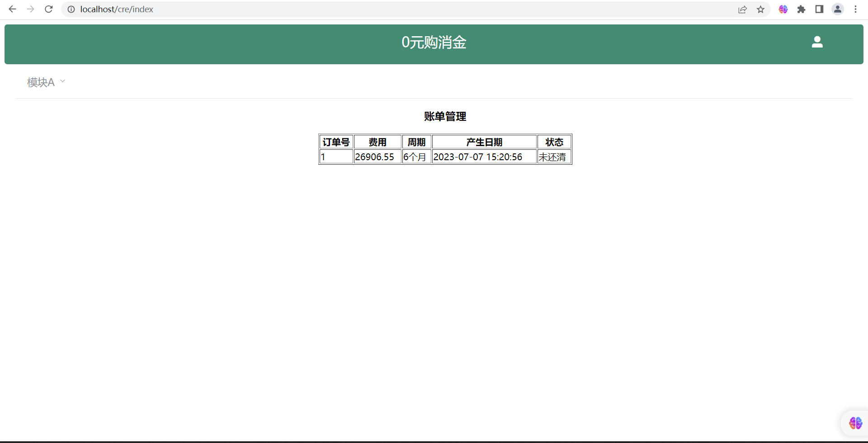
Task: Select date cell 2023-07-07 15:20:56
Action: coord(485,157)
